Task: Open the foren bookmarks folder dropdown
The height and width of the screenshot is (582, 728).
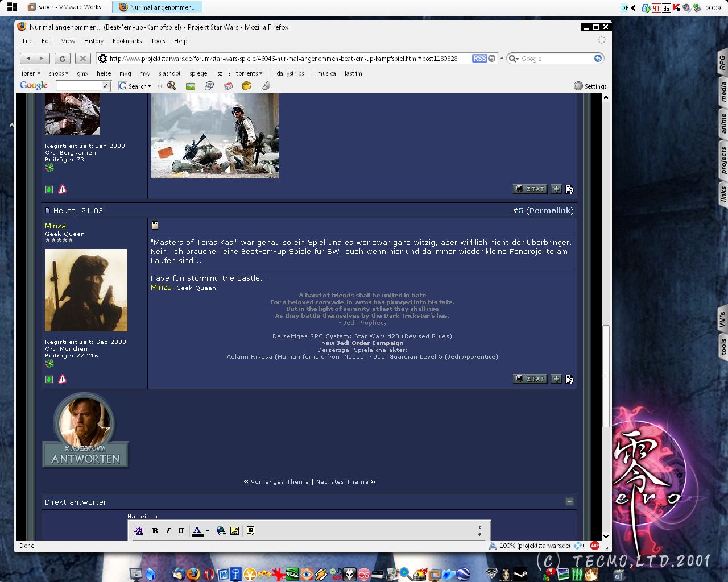Action: coord(31,73)
